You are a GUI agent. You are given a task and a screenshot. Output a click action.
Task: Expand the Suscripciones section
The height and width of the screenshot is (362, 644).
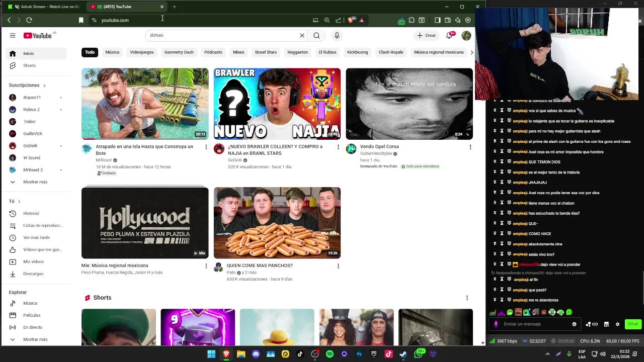[27, 85]
